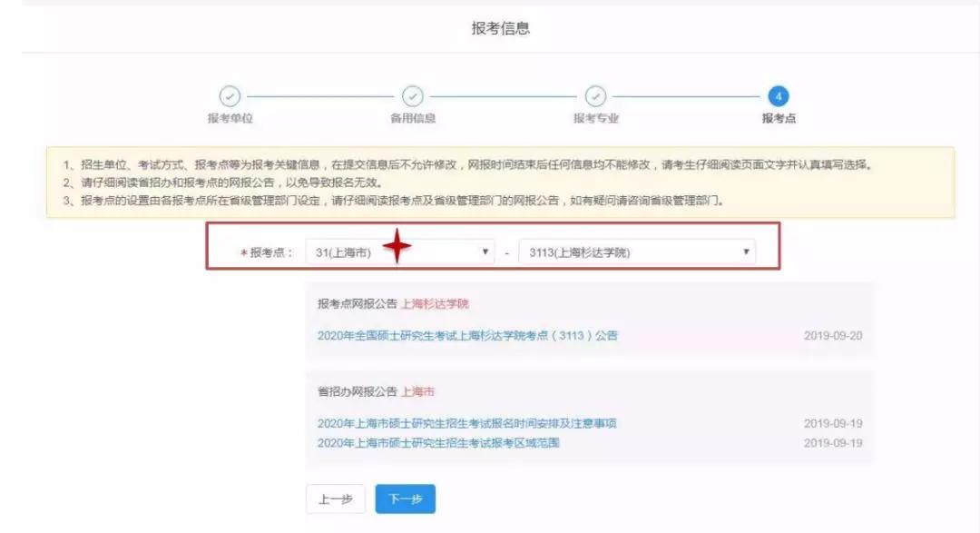Click the 2019-09-20 date beside the announcement
This screenshot has width=980, height=533.
click(x=832, y=336)
